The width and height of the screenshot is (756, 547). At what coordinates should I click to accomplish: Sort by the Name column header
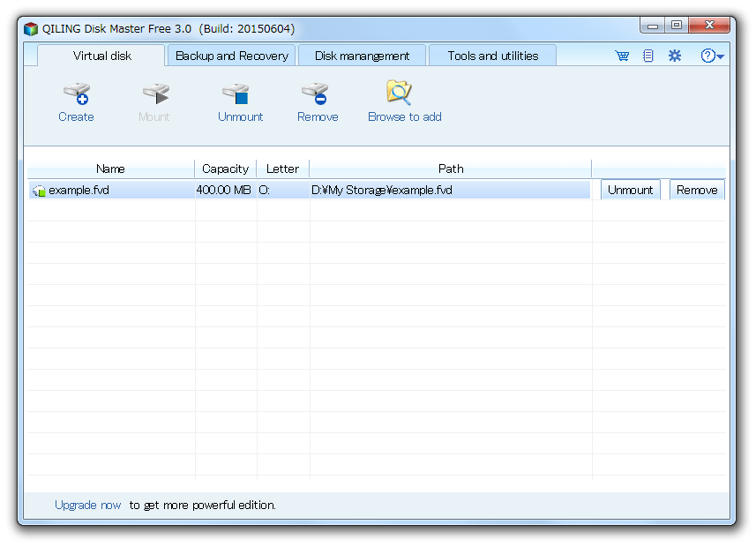coord(111,169)
